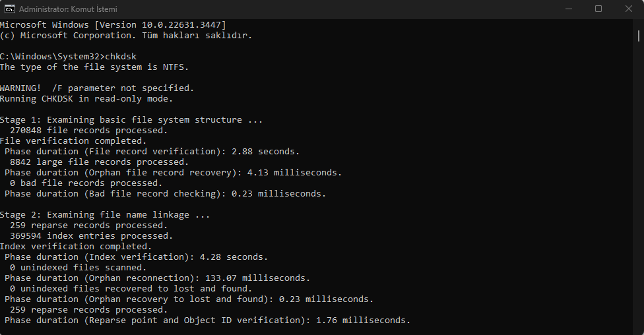Screen dimensions: 644x335
Task: Minimize the Komut İstemi window
Action: coord(568,9)
